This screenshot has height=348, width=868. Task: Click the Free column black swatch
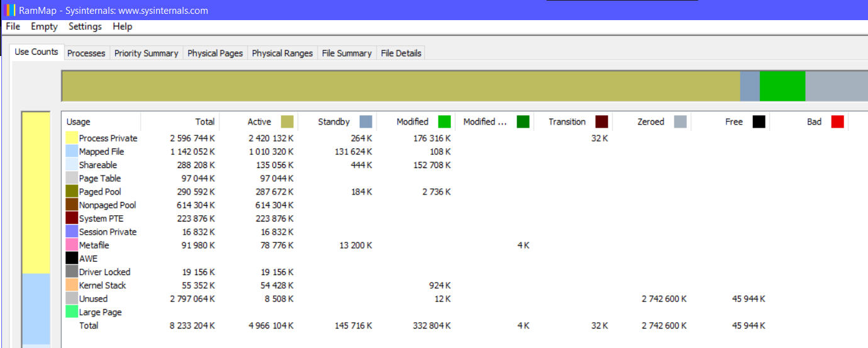click(759, 121)
